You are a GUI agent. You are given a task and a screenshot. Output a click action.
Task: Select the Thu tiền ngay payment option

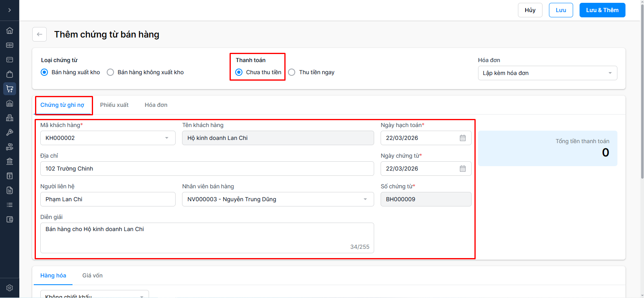tap(292, 72)
